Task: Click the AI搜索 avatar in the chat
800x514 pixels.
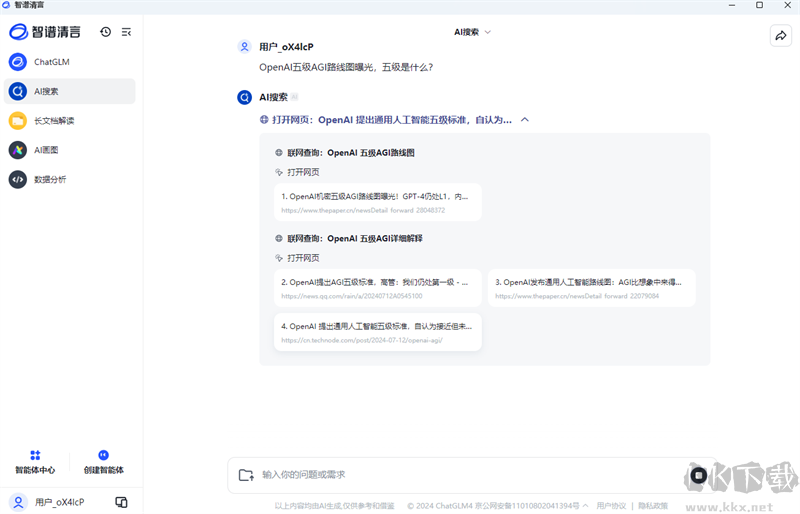Action: (244, 97)
